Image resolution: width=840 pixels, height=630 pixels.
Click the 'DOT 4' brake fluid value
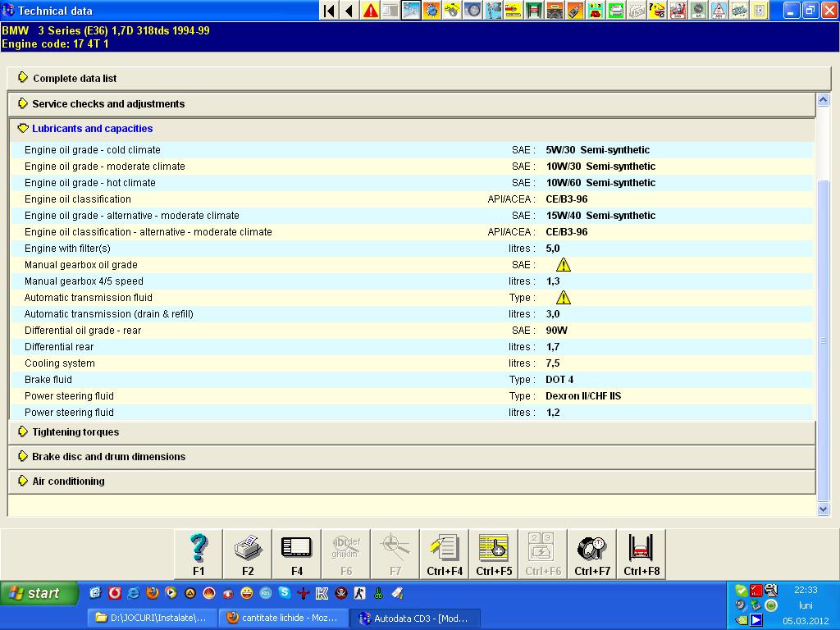(559, 380)
